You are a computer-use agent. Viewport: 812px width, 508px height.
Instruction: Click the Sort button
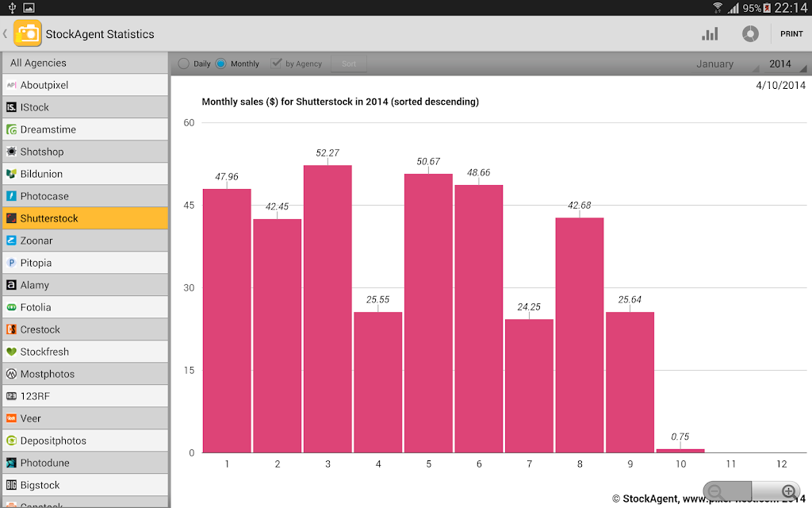pos(349,63)
